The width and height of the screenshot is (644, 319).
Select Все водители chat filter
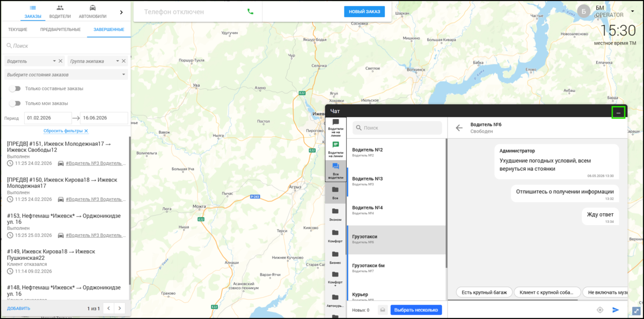336,171
